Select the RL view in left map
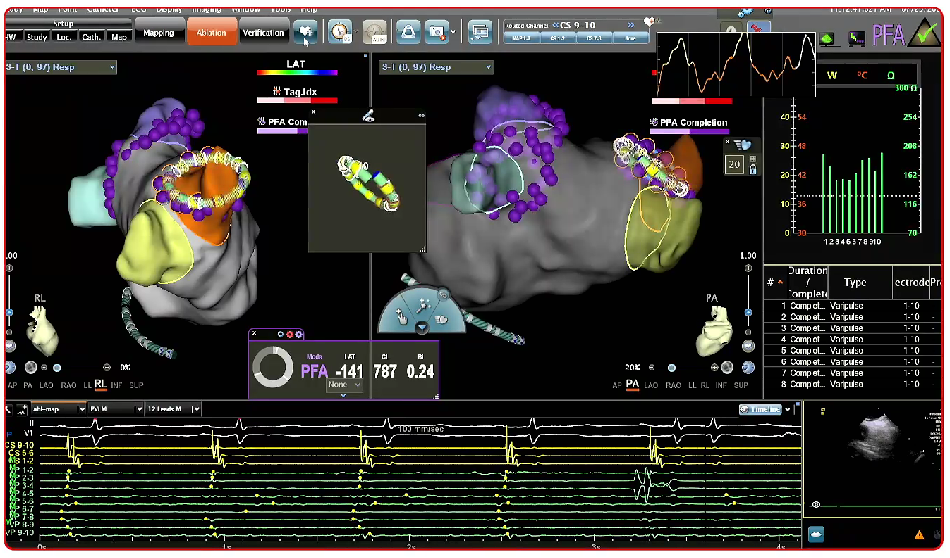 [100, 384]
